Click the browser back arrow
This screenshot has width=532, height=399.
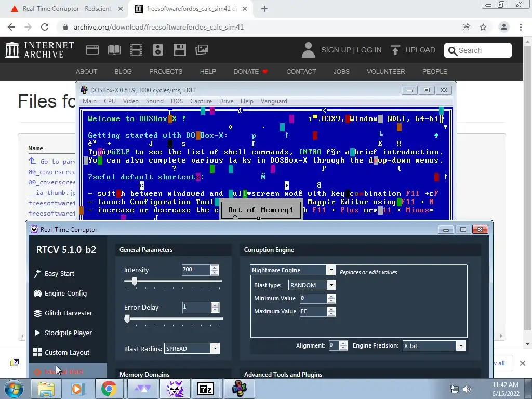(x=11, y=27)
